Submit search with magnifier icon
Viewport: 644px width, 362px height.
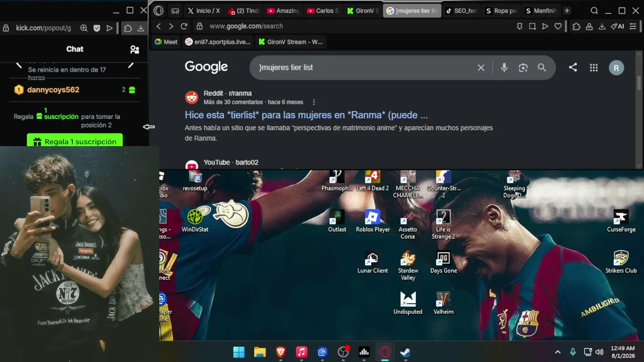point(542,67)
